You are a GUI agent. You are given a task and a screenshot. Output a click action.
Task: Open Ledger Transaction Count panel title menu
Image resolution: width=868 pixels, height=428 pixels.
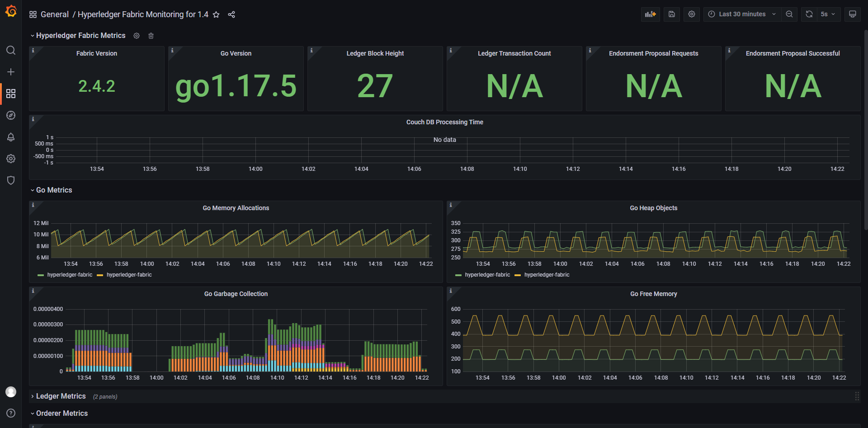pyautogui.click(x=514, y=53)
